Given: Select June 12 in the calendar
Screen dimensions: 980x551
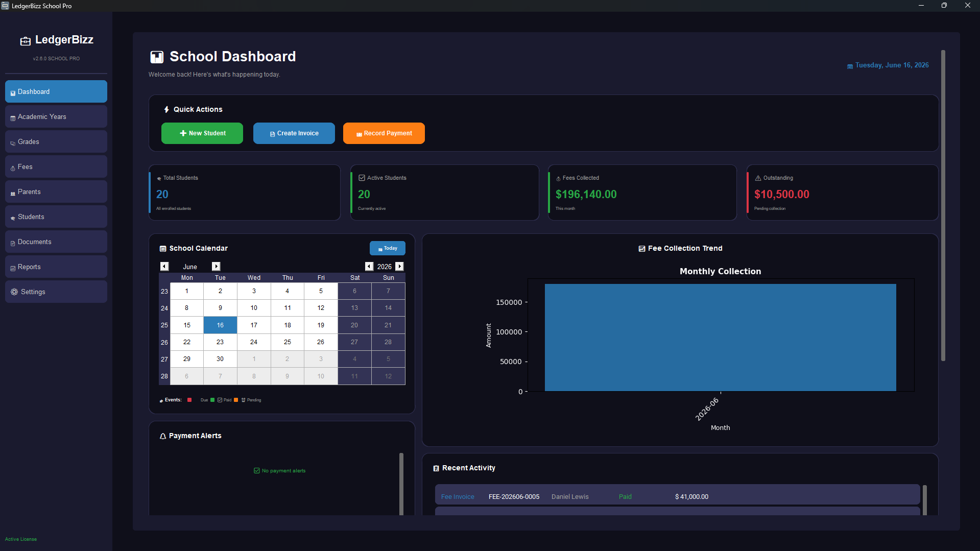Looking at the screenshot, I should tap(321, 308).
